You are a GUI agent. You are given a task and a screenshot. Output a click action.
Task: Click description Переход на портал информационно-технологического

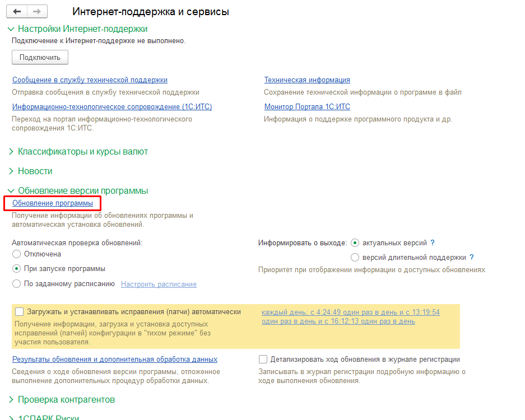pos(102,124)
